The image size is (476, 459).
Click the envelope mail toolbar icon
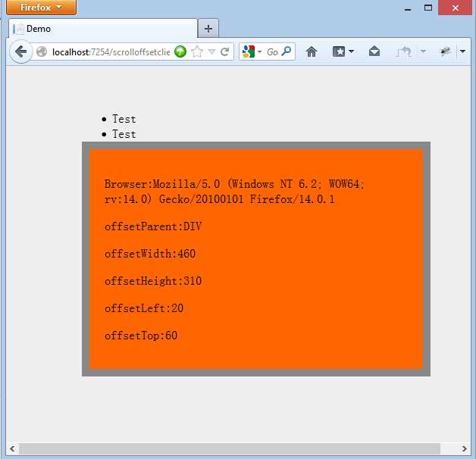(x=374, y=52)
